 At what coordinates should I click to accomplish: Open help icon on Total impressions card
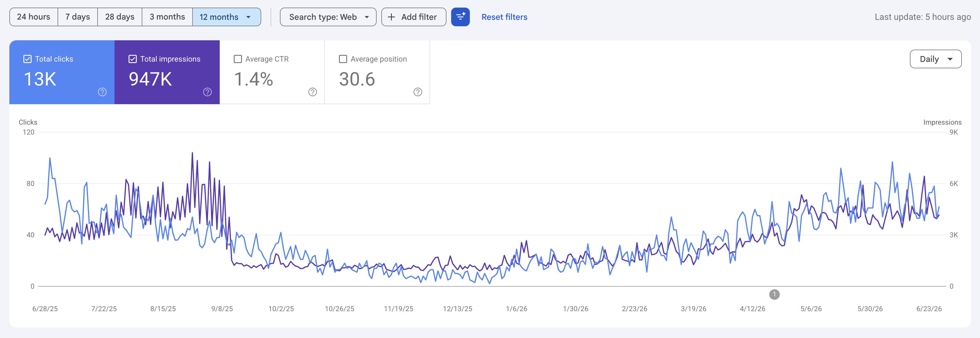(207, 92)
